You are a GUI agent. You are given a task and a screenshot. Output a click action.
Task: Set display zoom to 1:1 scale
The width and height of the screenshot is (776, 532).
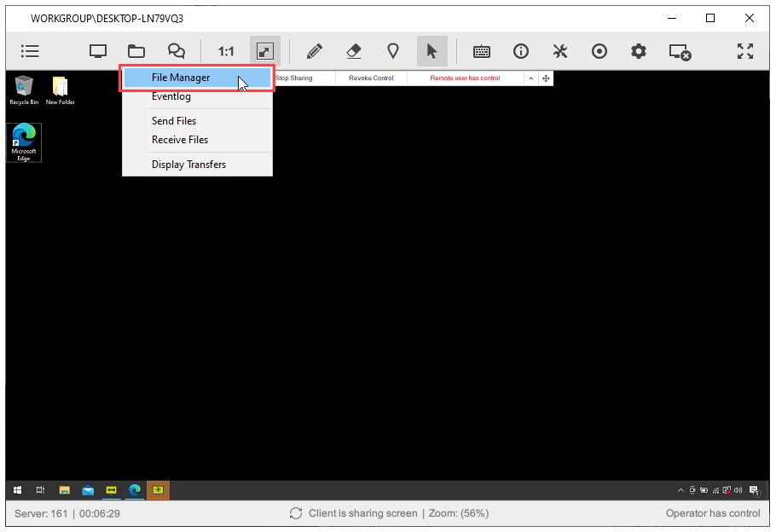click(225, 51)
